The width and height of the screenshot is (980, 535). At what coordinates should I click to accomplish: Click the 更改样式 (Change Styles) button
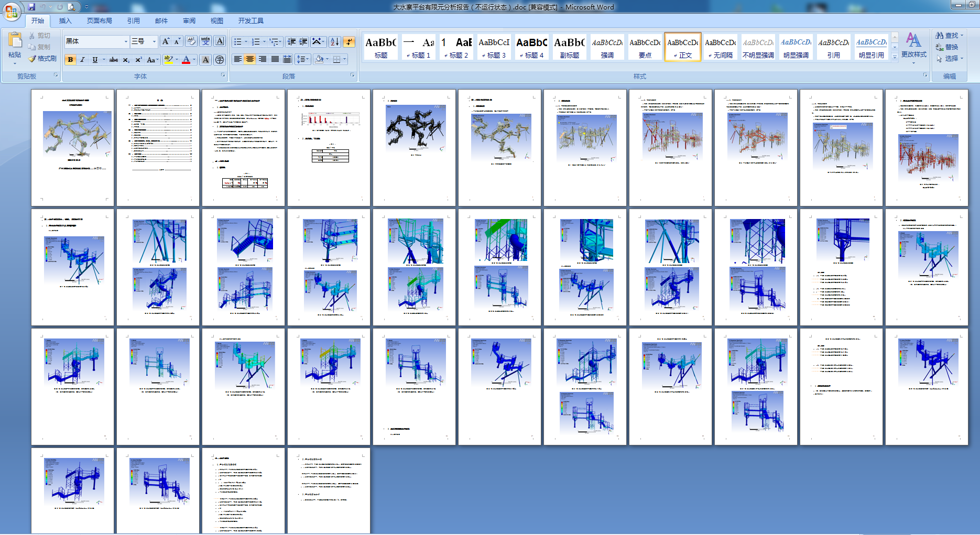(x=913, y=46)
